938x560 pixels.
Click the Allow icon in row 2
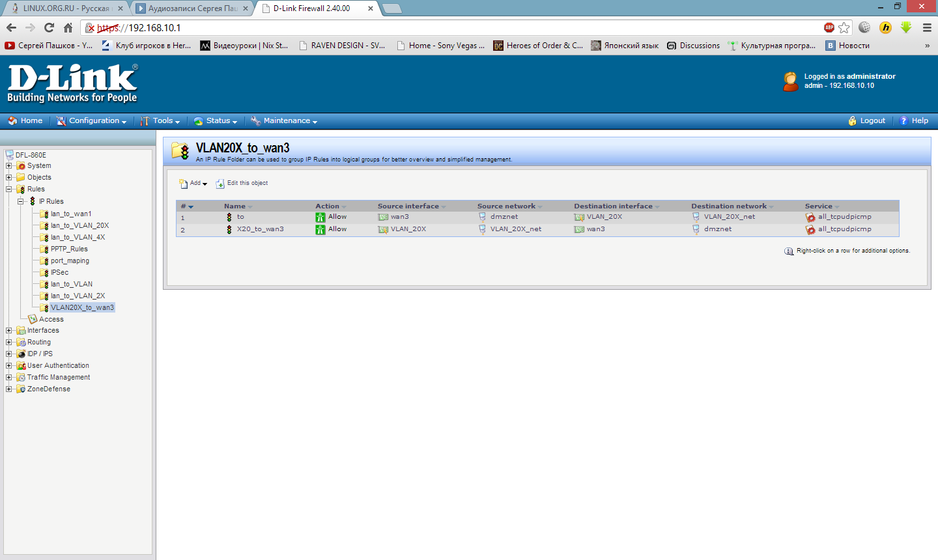click(x=320, y=229)
